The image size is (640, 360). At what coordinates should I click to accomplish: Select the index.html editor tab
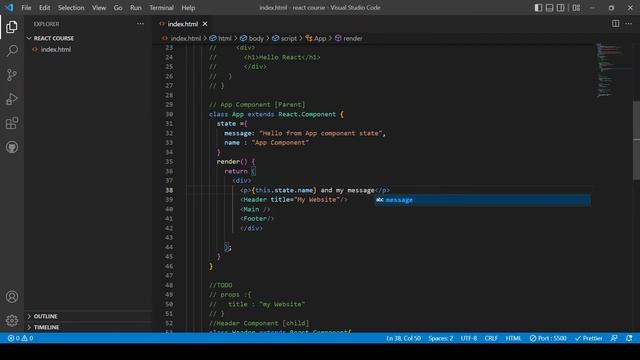point(182,24)
